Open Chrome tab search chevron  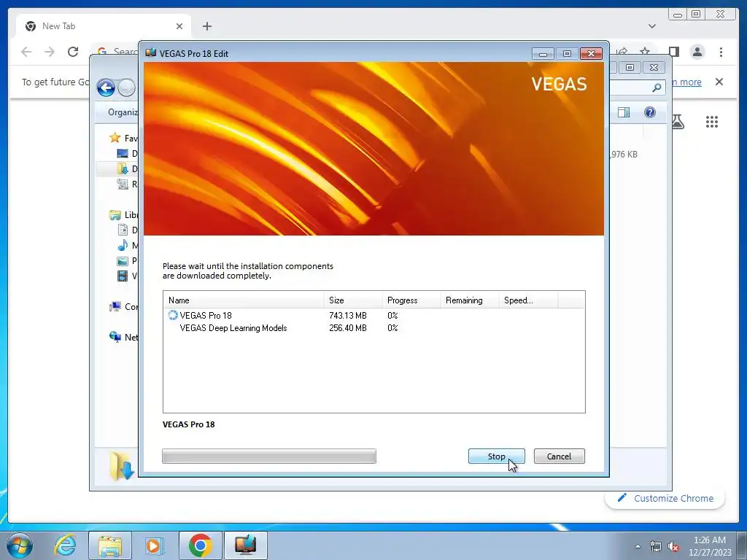tap(652, 26)
